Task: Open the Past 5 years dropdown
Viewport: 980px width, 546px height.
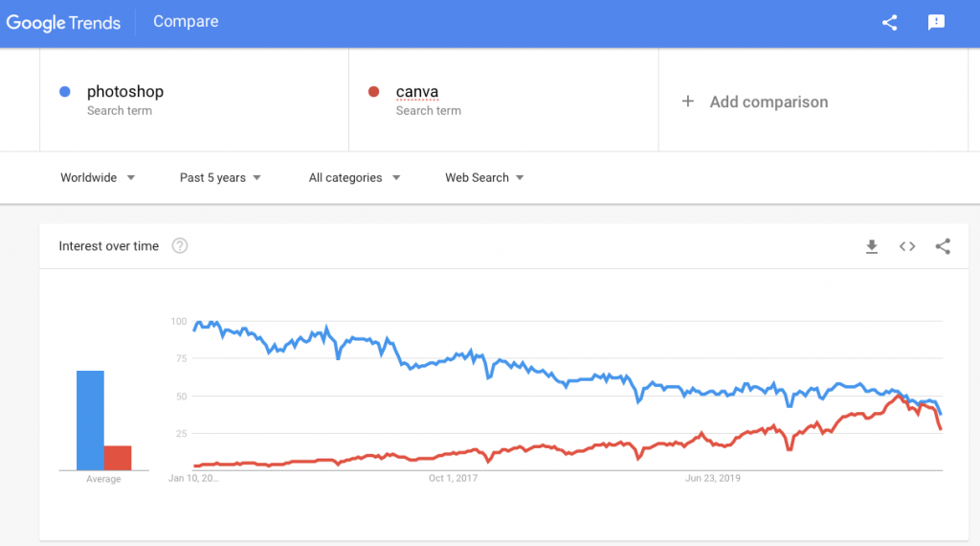Action: [x=220, y=177]
